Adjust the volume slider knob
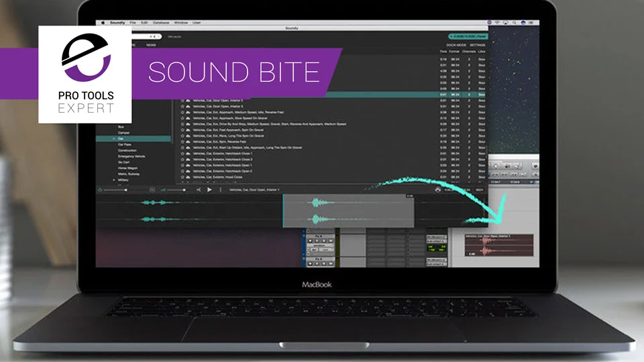 (184, 190)
